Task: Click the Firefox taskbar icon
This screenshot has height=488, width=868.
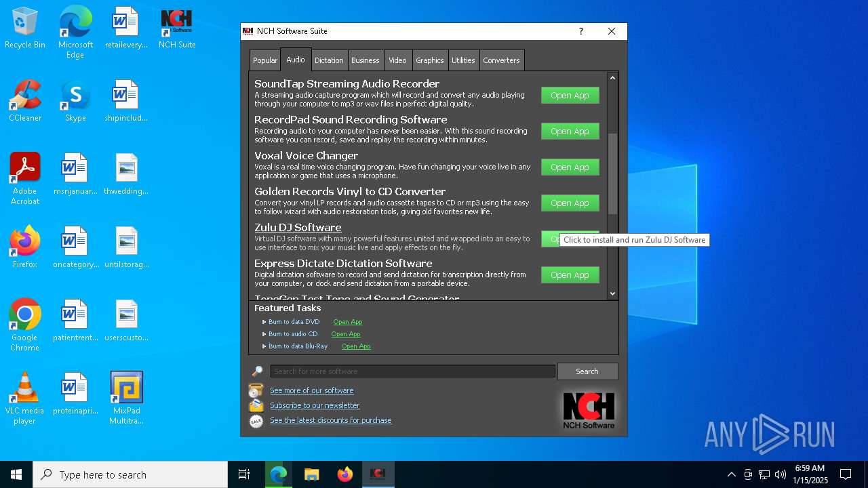Action: point(345,474)
